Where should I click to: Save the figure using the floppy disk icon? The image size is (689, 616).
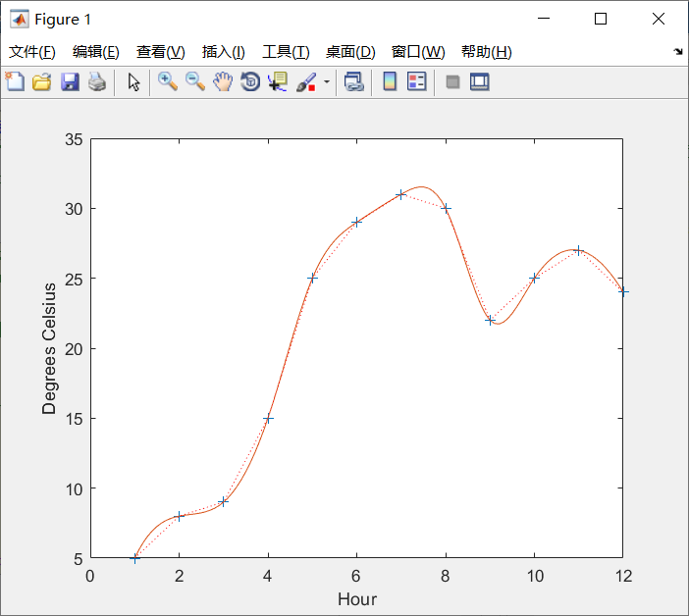point(70,81)
